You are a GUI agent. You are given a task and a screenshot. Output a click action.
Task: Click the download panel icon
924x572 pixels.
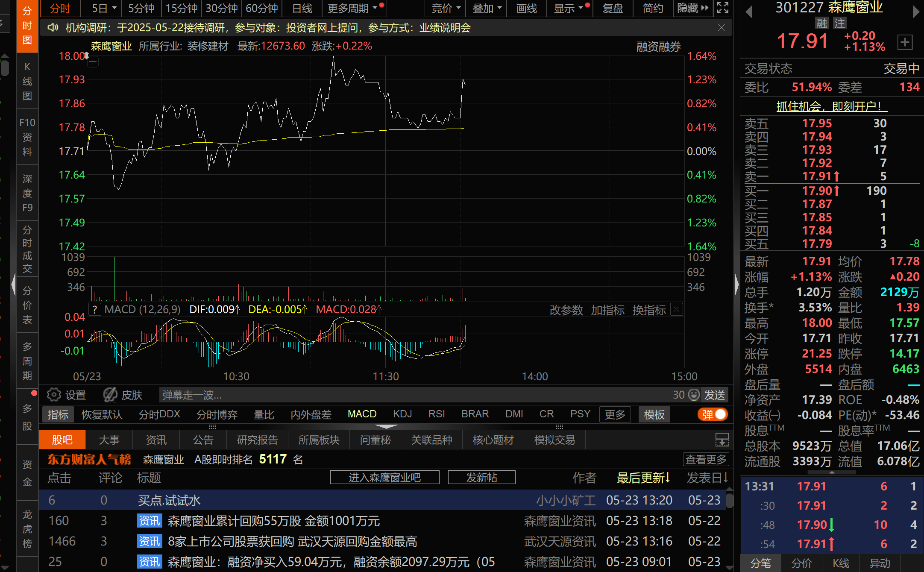click(x=722, y=439)
